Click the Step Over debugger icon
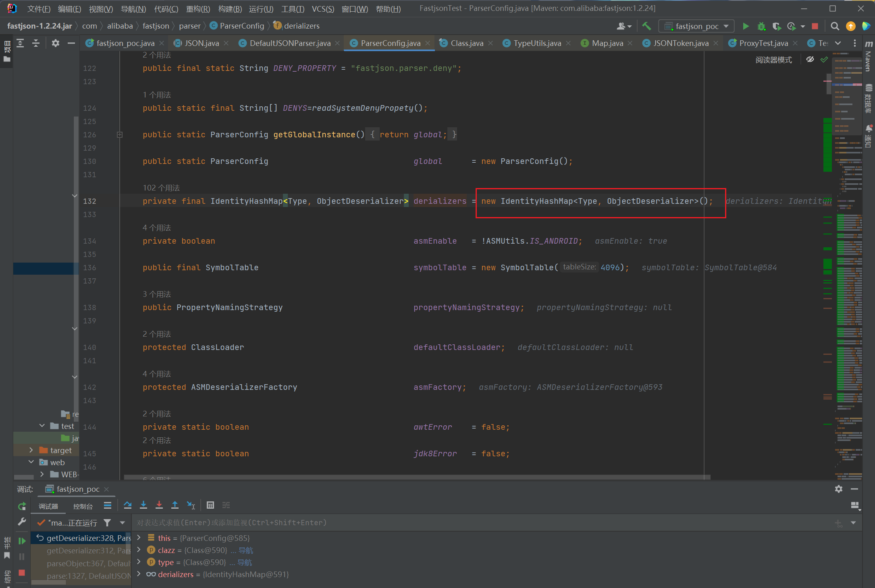The width and height of the screenshot is (875, 588). tap(128, 505)
